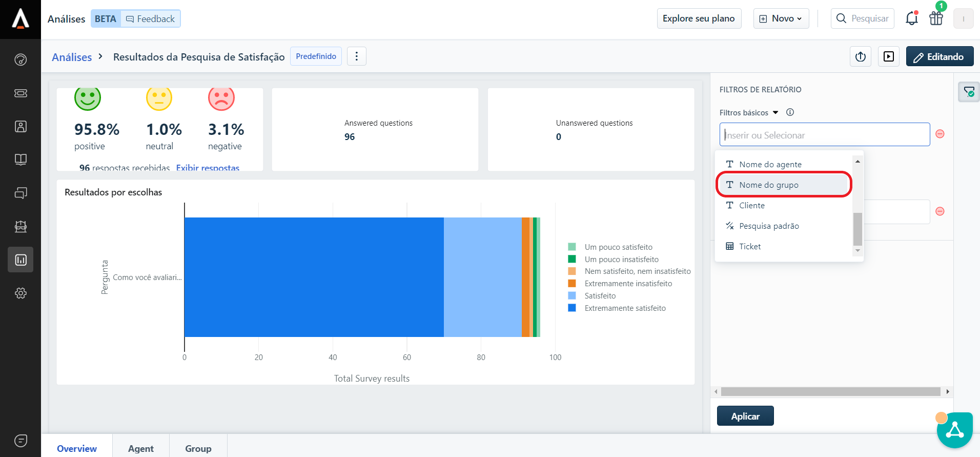Click the Satisfeito legend color swatch
This screenshot has width=980, height=457.
(572, 296)
